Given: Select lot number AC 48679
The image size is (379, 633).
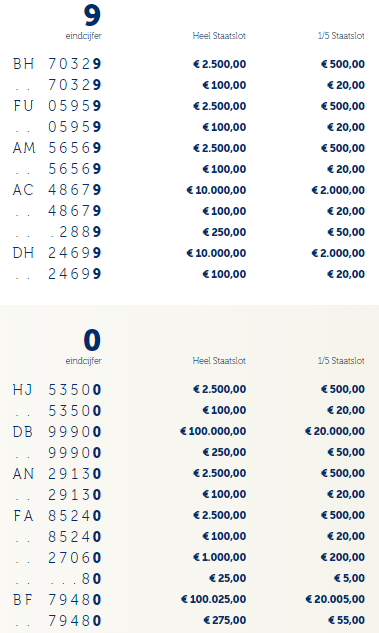Looking at the screenshot, I should 57,190.
